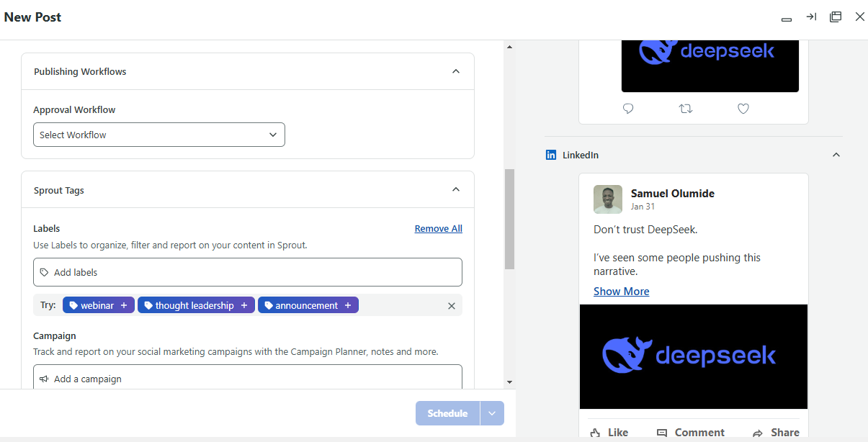Click the megaphone icon in campaign field
Viewport: 868px width, 442px height.
coord(45,379)
